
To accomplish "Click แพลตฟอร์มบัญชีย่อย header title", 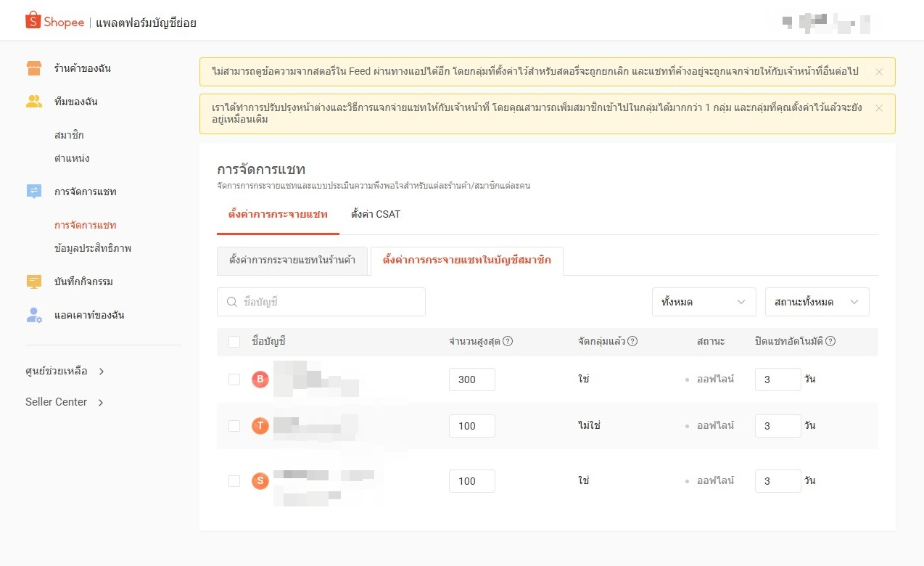I will [146, 23].
